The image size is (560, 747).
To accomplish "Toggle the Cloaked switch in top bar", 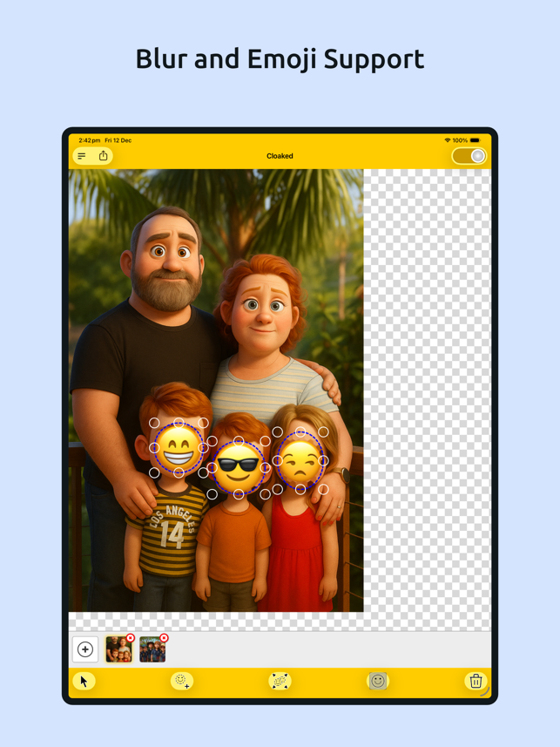I will pos(469,156).
